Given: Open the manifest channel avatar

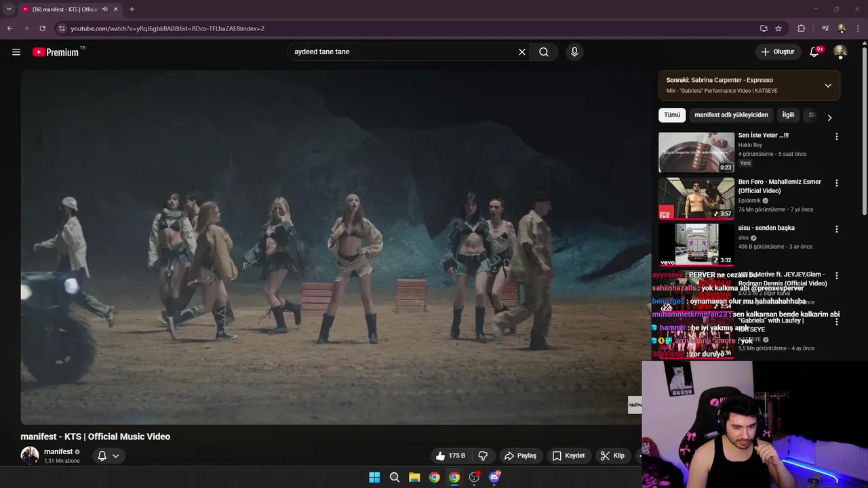Looking at the screenshot, I should click(x=30, y=455).
